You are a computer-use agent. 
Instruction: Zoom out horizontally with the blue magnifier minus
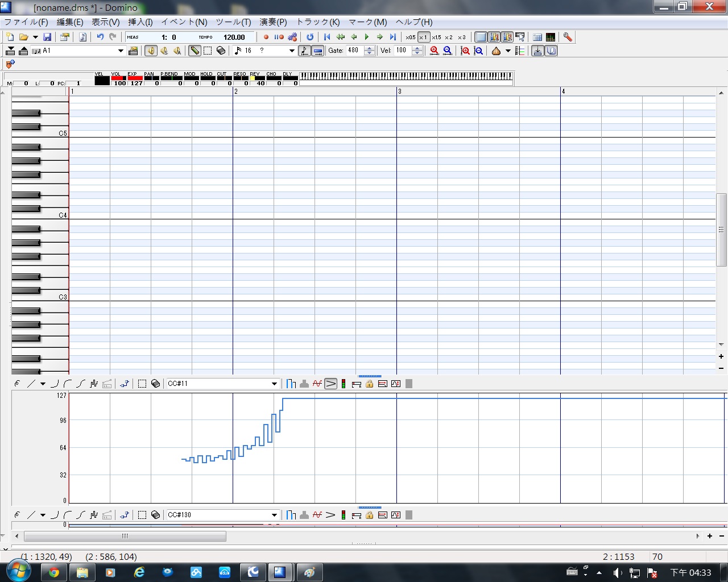click(x=448, y=51)
